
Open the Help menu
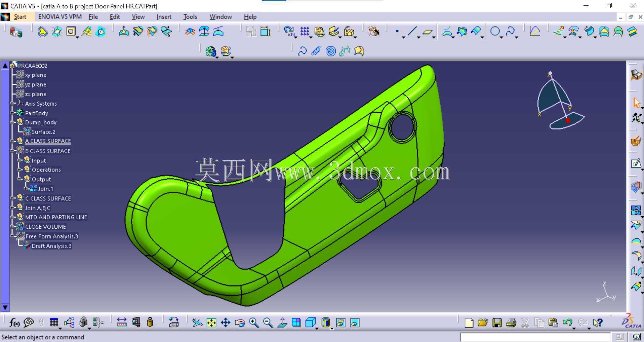(250, 17)
